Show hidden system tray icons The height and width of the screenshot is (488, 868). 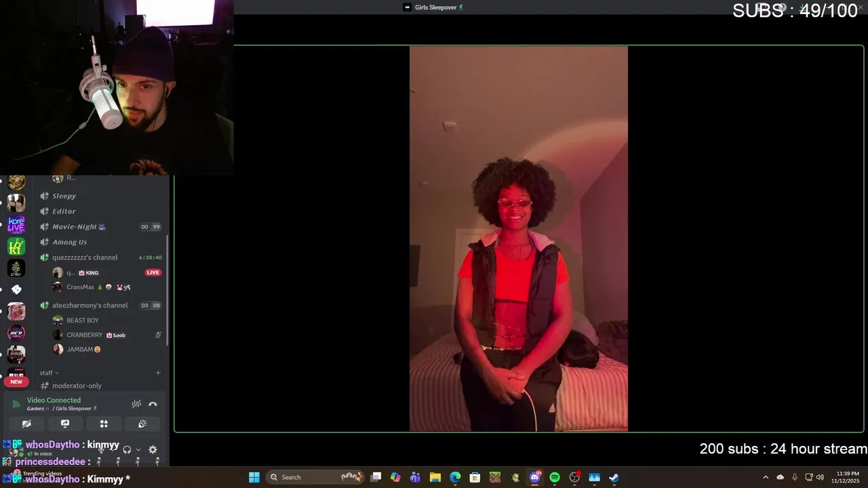(766, 477)
